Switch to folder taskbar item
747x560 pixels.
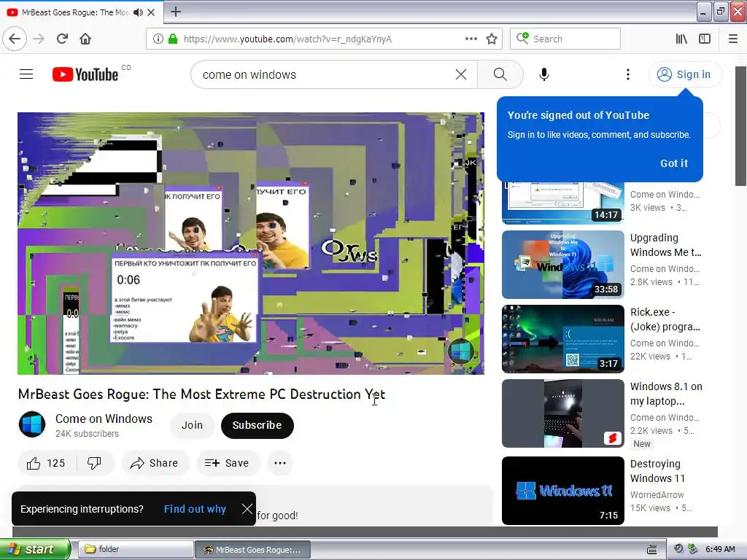[x=135, y=549]
